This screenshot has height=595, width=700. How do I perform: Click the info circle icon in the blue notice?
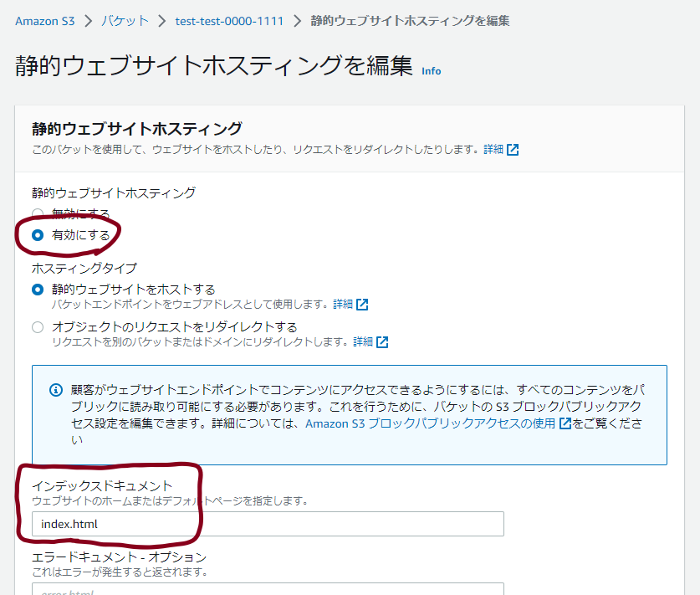56,390
